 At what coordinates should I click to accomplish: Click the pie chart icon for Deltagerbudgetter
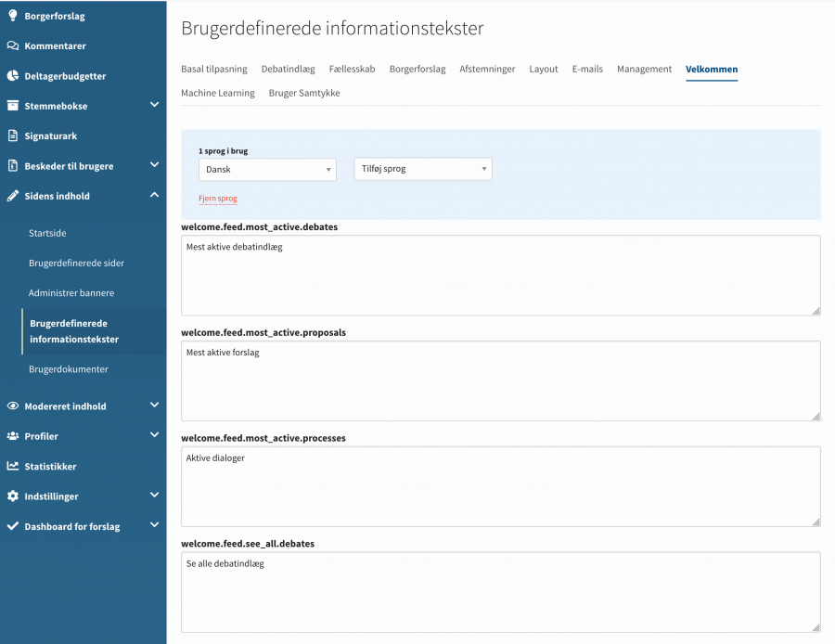pyautogui.click(x=13, y=76)
